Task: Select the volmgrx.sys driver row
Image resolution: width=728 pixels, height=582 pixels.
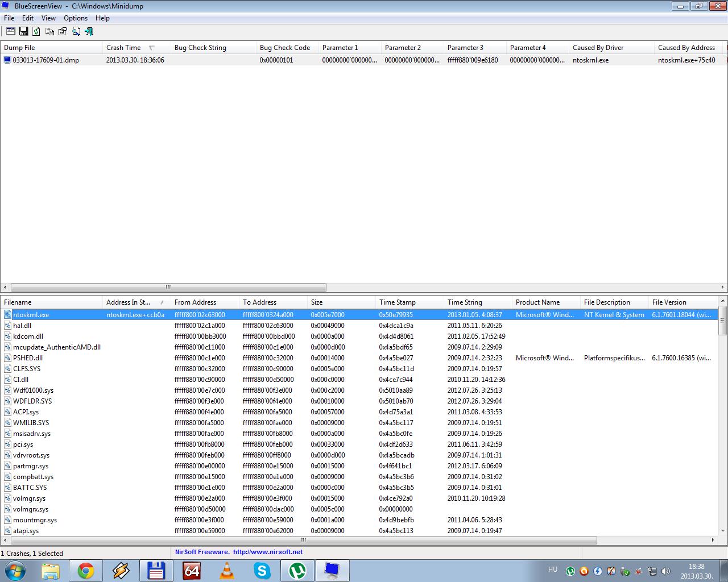Action: 359,509
